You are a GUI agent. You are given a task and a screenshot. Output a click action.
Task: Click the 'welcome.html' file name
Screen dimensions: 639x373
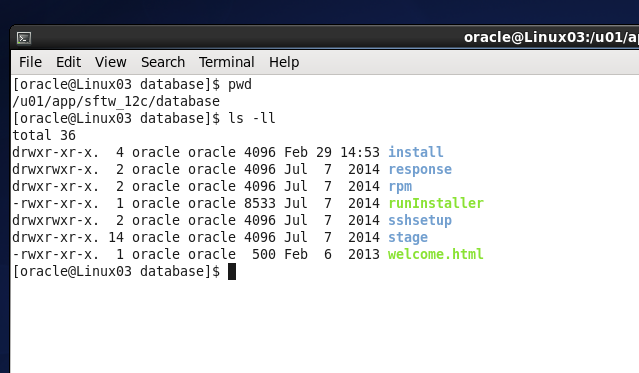point(435,254)
